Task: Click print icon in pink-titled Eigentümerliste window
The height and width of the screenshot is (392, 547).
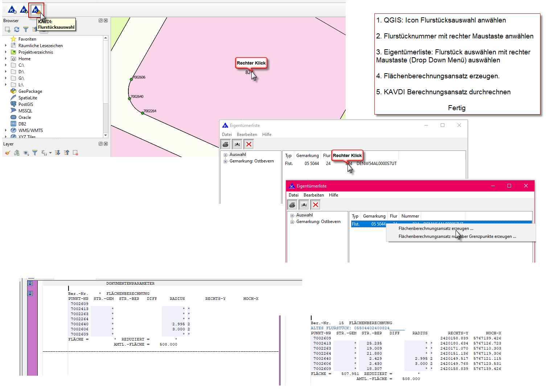Action: [x=292, y=205]
